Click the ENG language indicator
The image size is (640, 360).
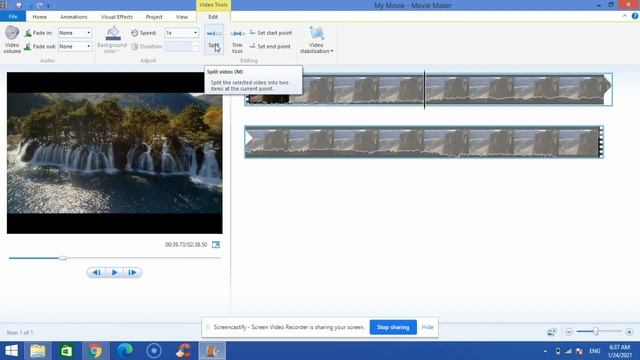595,351
